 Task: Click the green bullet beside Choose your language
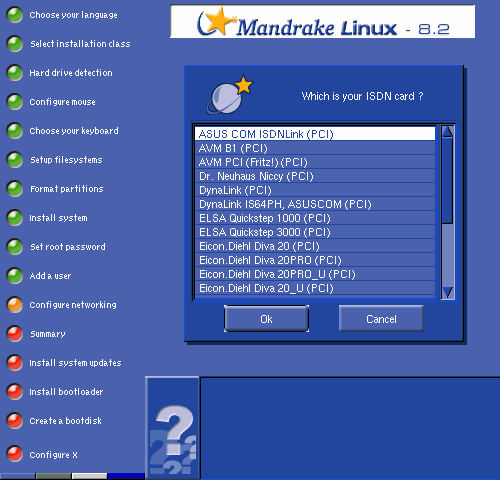point(15,15)
